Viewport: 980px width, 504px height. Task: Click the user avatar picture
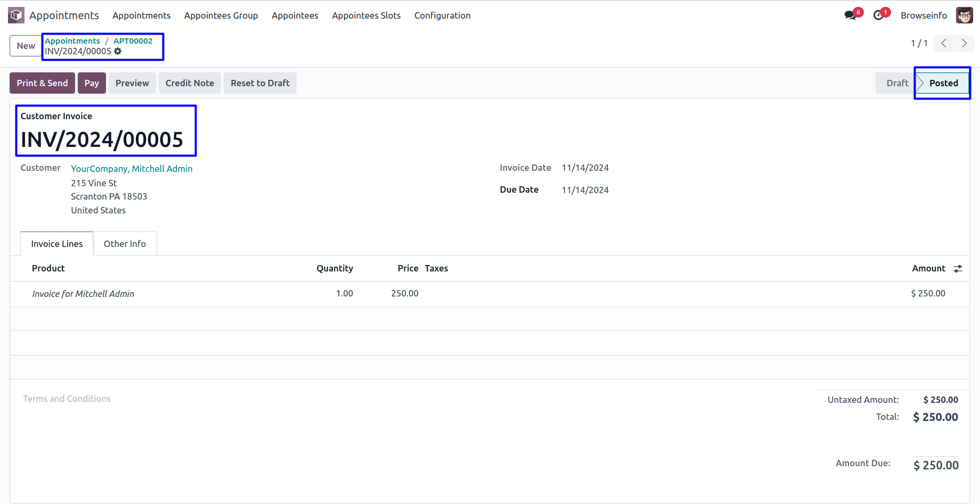tap(964, 15)
